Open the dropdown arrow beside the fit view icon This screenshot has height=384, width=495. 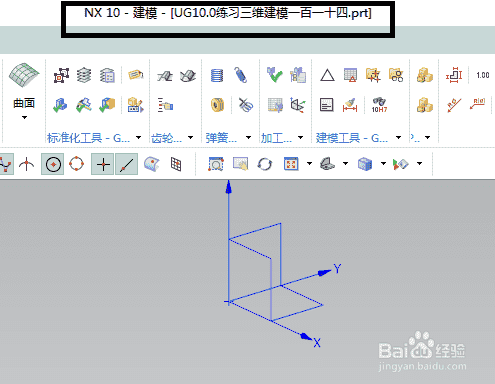pos(309,163)
